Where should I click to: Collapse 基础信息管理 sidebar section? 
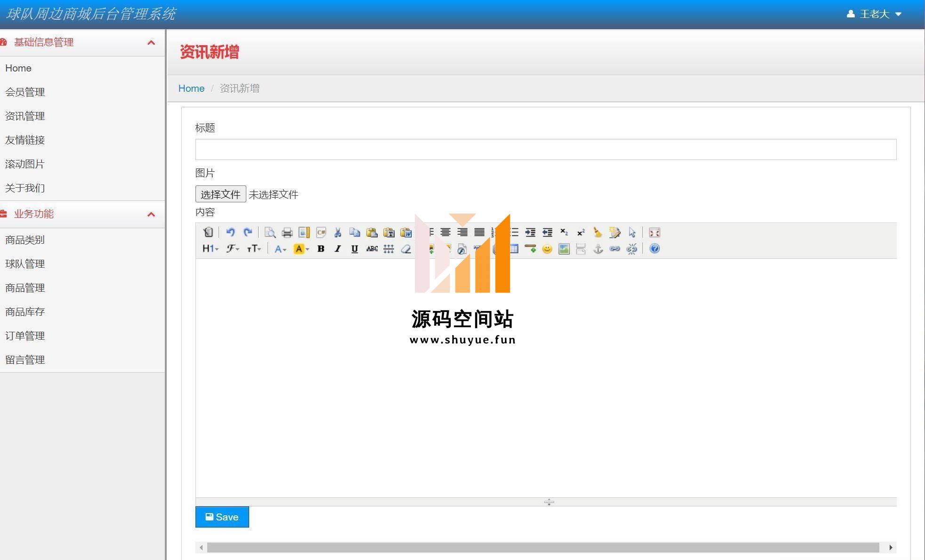click(x=82, y=42)
